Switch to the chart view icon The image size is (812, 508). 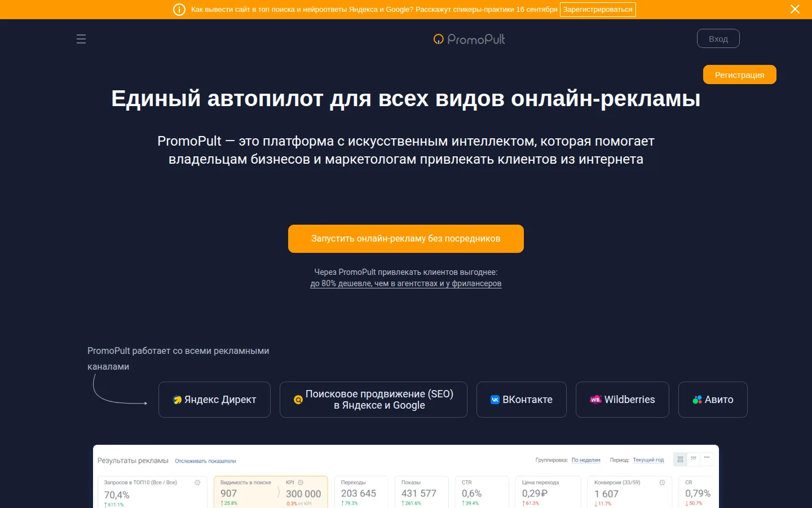694,458
